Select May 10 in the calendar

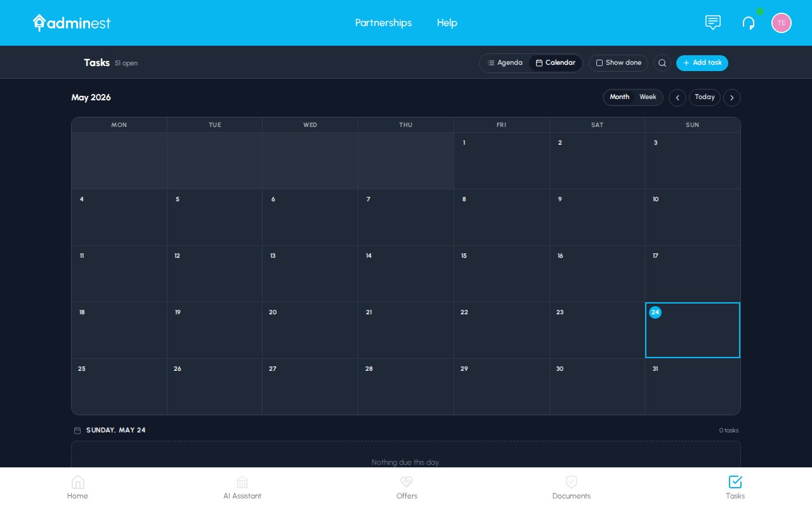(693, 217)
